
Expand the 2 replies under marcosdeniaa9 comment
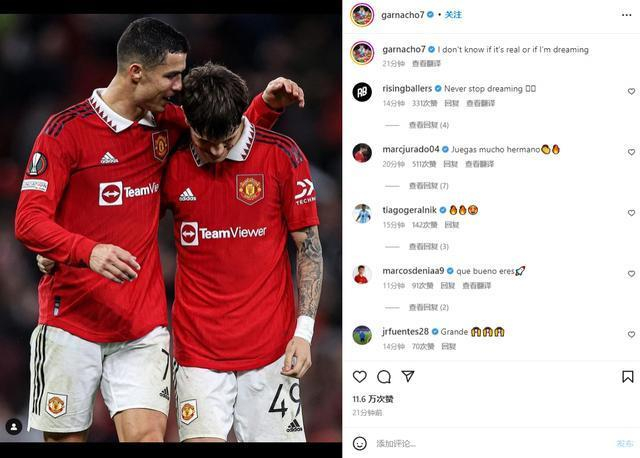(429, 307)
